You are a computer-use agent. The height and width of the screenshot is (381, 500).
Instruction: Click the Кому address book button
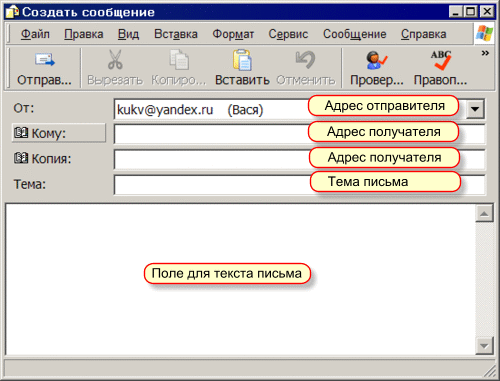click(59, 133)
